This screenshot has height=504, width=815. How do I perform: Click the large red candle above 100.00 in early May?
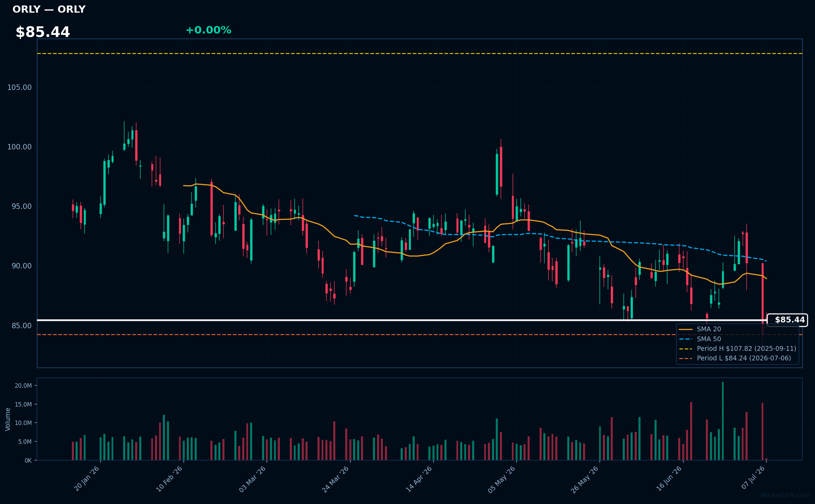click(501, 167)
